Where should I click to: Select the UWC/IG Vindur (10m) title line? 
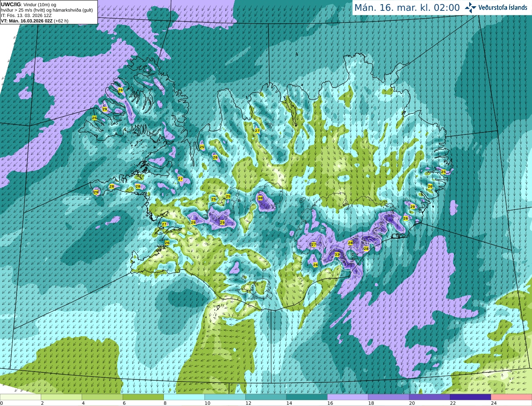(28, 5)
